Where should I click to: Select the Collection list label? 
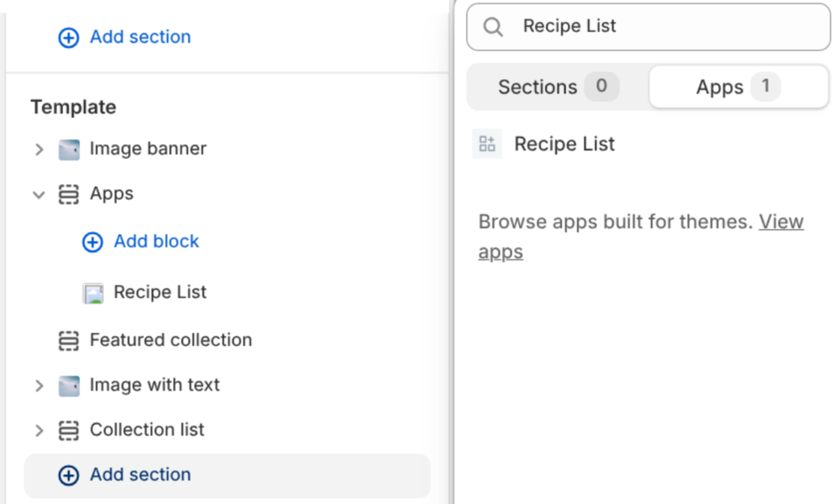(x=147, y=430)
